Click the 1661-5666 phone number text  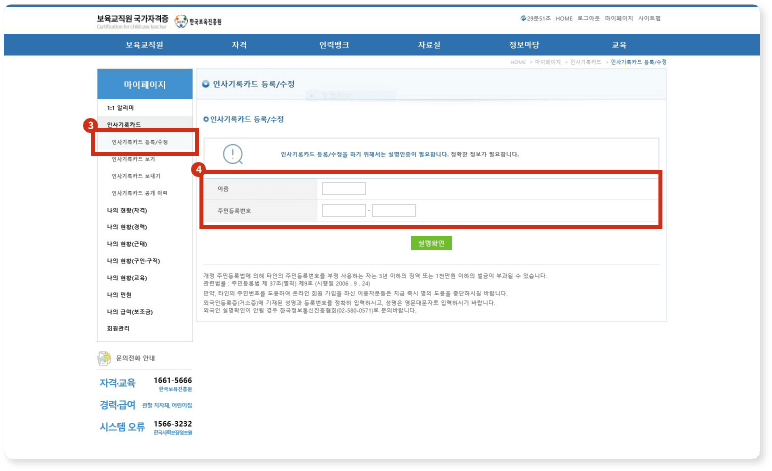point(173,380)
